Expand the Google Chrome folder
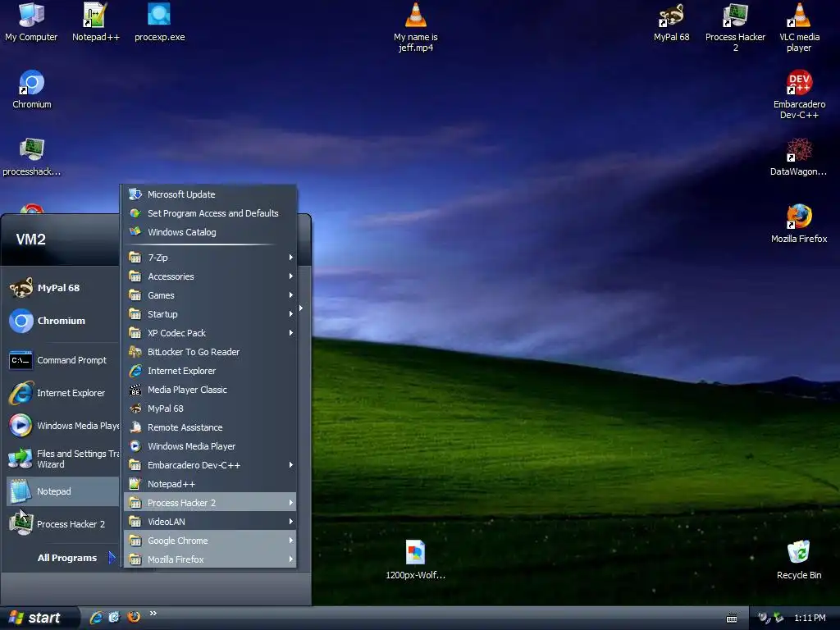Screen dimensions: 840x630 (x=210, y=541)
